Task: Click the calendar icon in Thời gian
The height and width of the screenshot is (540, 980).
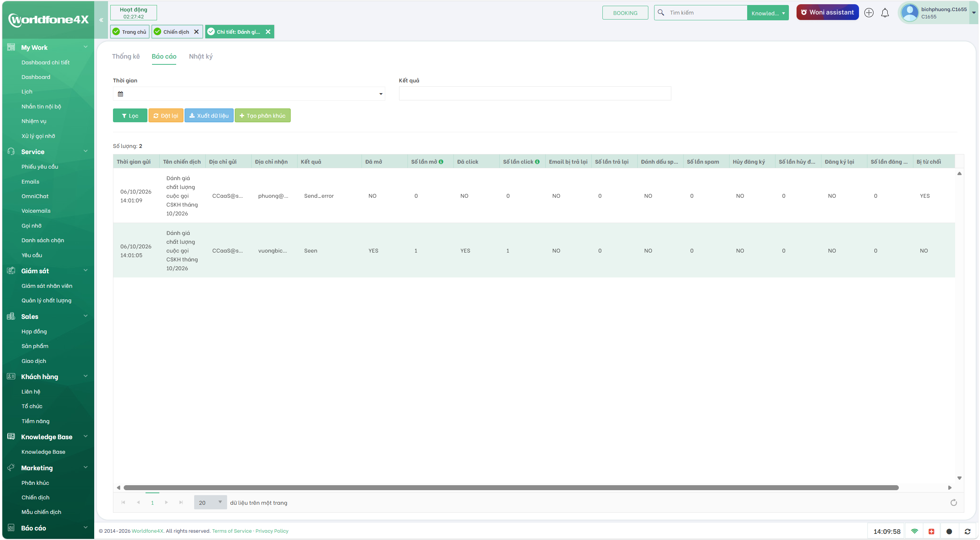Action: coord(120,94)
